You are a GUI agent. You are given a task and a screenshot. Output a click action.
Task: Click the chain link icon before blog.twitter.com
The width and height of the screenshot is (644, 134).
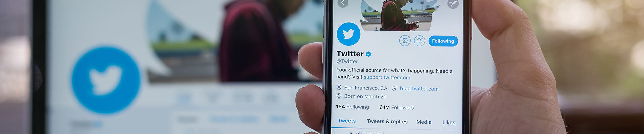point(395,88)
